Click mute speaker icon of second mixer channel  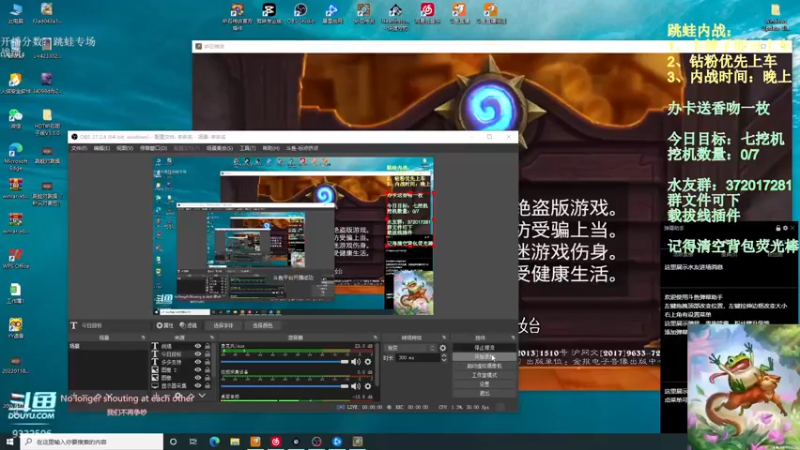(356, 386)
